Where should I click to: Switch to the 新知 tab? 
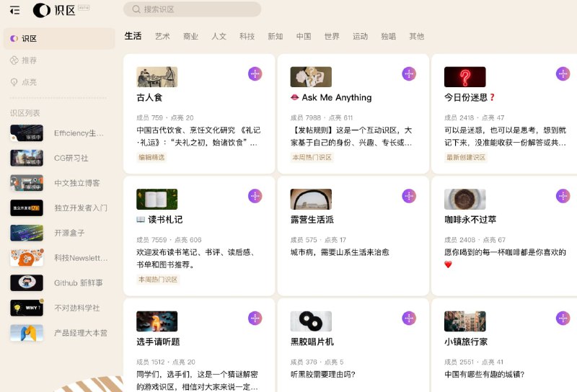click(276, 37)
